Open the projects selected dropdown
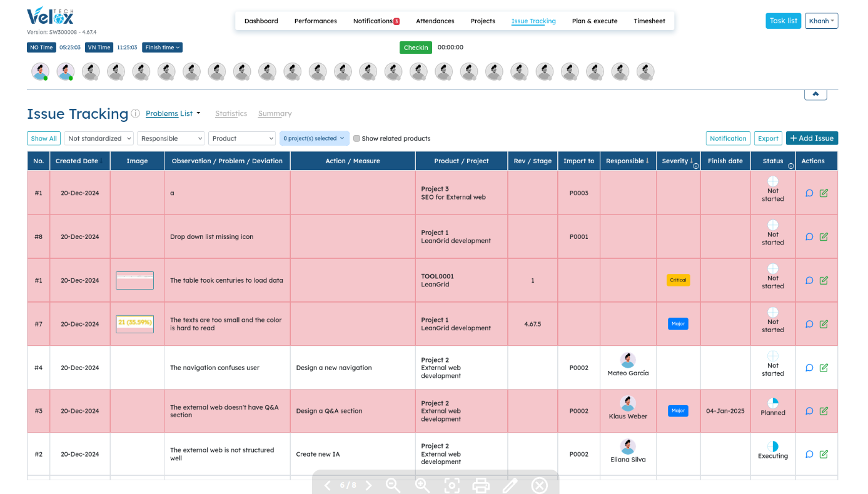 (x=313, y=139)
